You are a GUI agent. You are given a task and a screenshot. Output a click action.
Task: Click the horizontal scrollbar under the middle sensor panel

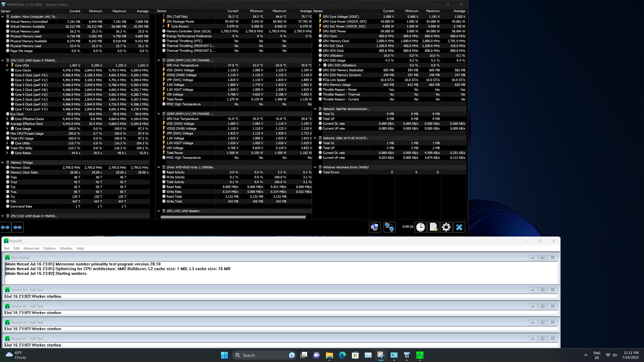click(233, 217)
